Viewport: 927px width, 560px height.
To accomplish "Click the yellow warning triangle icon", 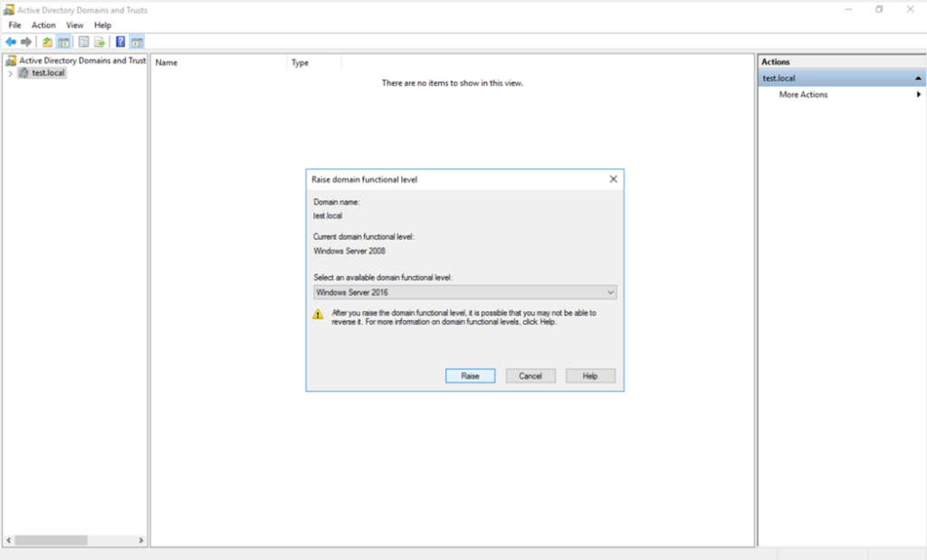I will [x=318, y=314].
